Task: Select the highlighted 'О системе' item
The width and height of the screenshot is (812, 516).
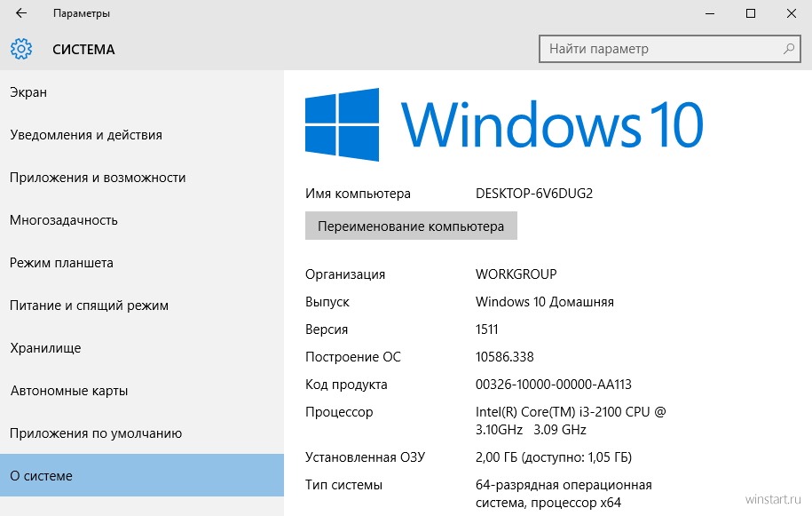Action: pyautogui.click(x=142, y=476)
